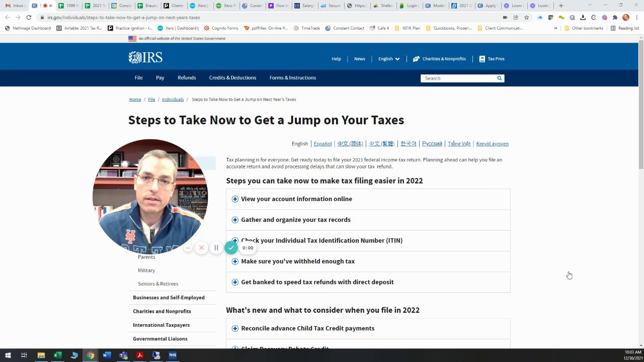Click the Home breadcrumb link
644x362 pixels.
pos(135,100)
